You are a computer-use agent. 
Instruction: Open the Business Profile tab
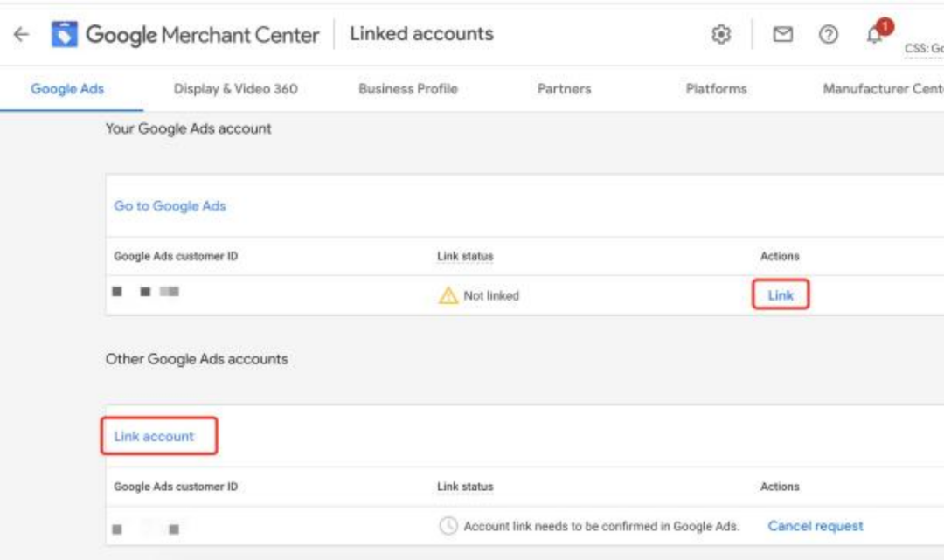point(408,89)
